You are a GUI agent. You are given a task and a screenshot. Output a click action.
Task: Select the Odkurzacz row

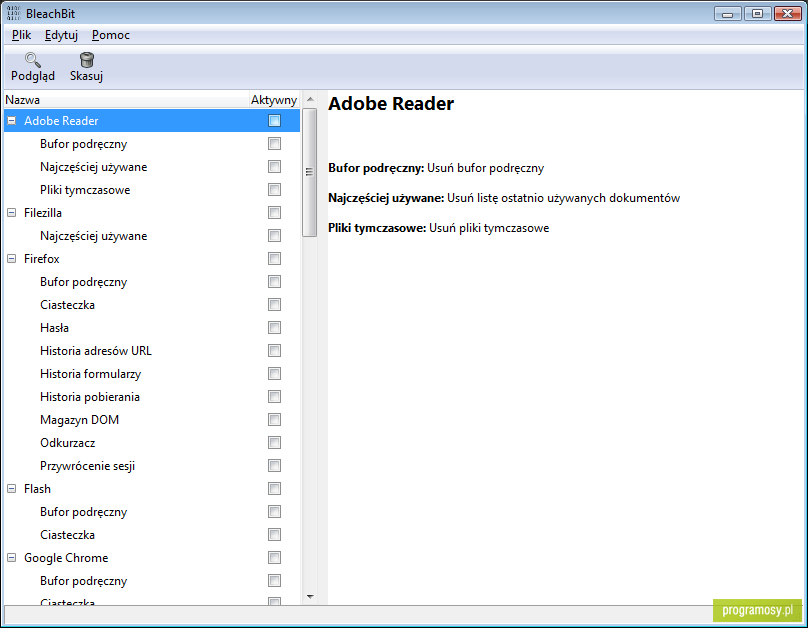[152, 443]
